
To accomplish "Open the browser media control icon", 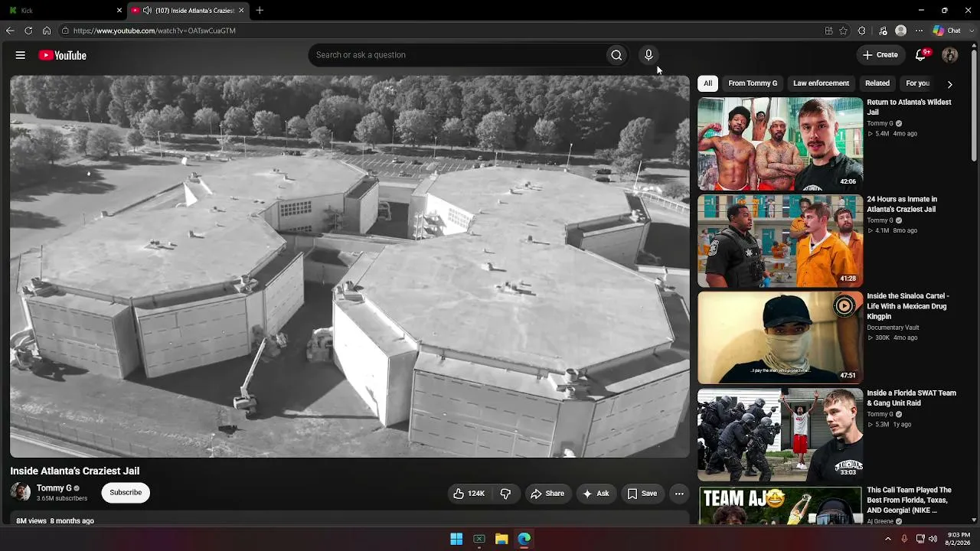I will (x=883, y=31).
